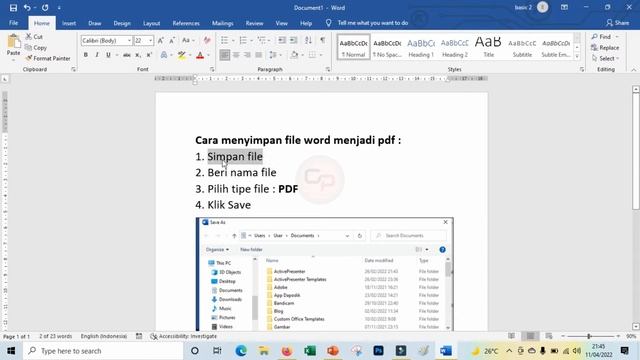This screenshot has height=360, width=640.
Task: Increase font size with Grow Font
Action: [160, 40]
